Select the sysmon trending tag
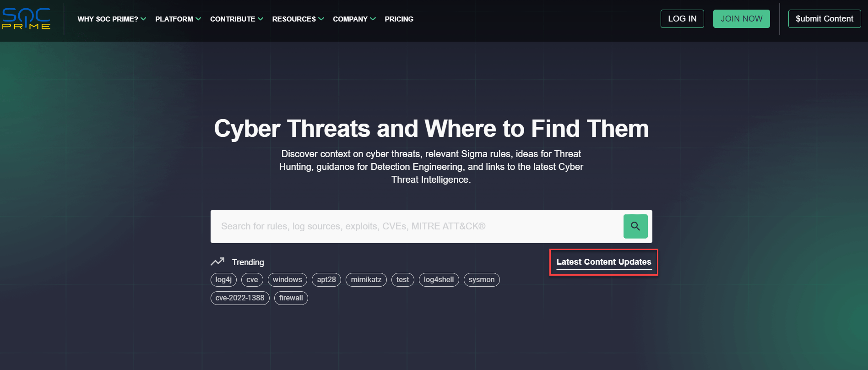 pyautogui.click(x=481, y=280)
